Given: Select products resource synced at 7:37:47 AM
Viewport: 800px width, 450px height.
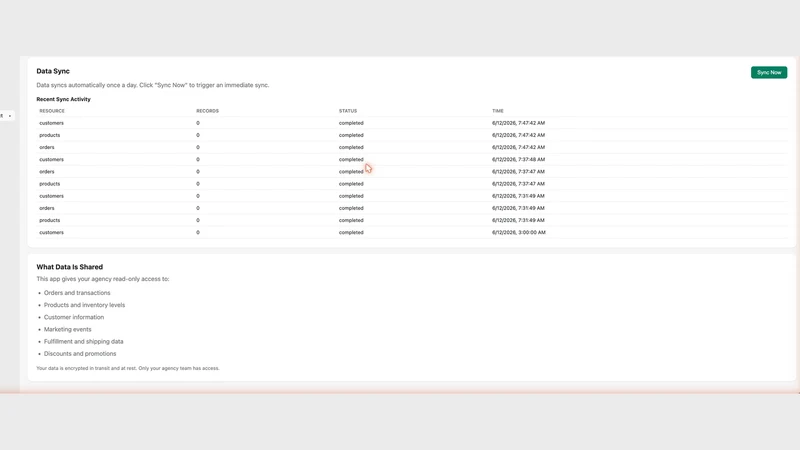Looking at the screenshot, I should [49, 184].
